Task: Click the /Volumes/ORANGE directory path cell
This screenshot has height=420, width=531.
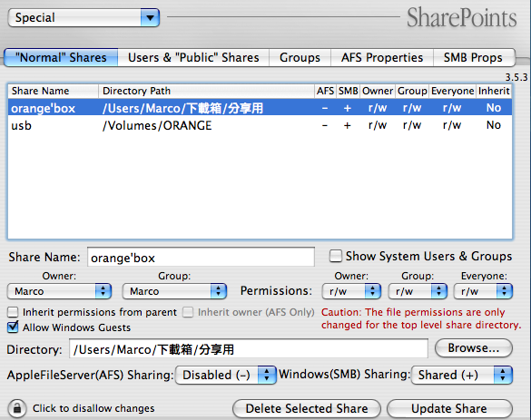Action: (157, 125)
